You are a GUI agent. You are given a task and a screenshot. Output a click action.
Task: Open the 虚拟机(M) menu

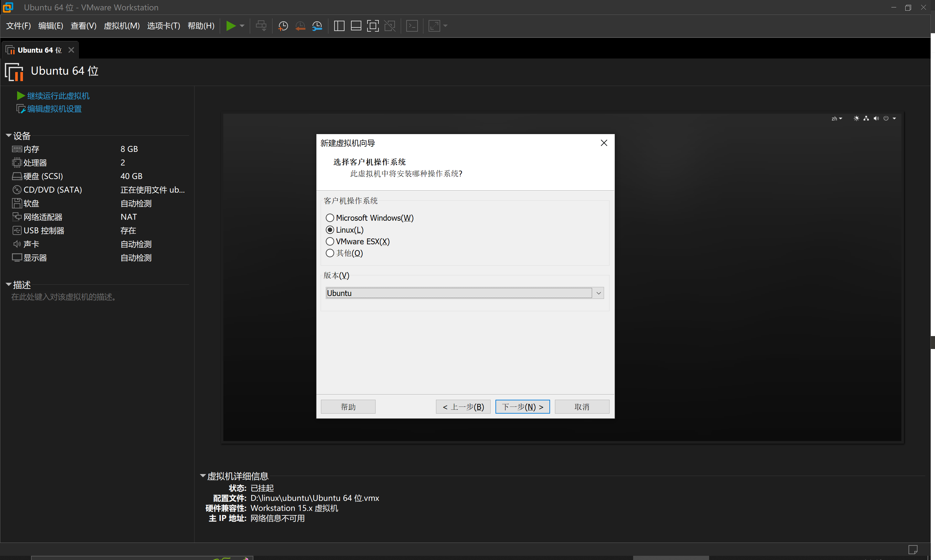tap(122, 26)
